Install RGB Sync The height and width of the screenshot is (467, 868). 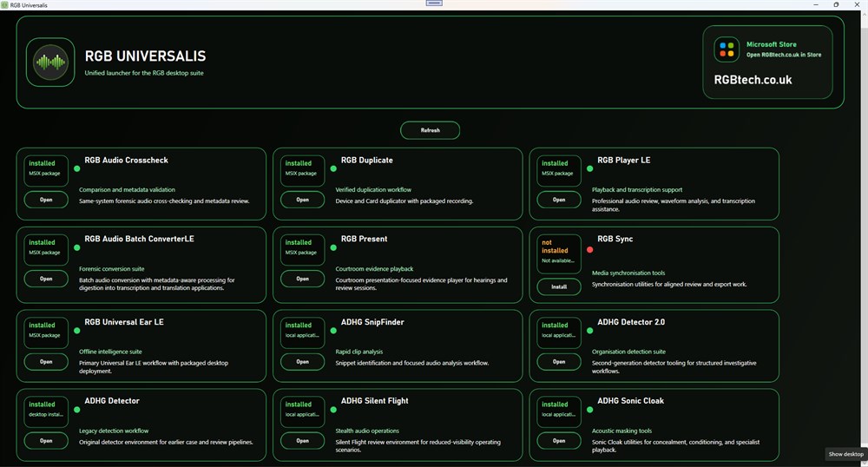tap(558, 286)
